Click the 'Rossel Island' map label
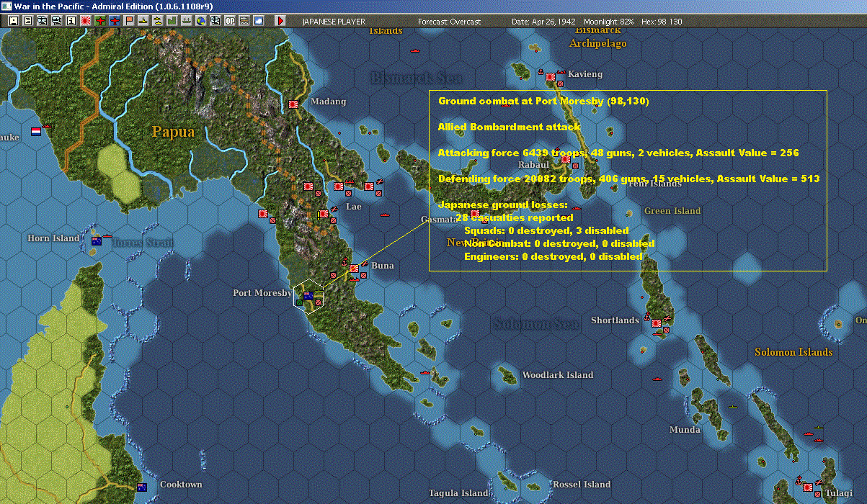The width and height of the screenshot is (867, 504). (582, 485)
